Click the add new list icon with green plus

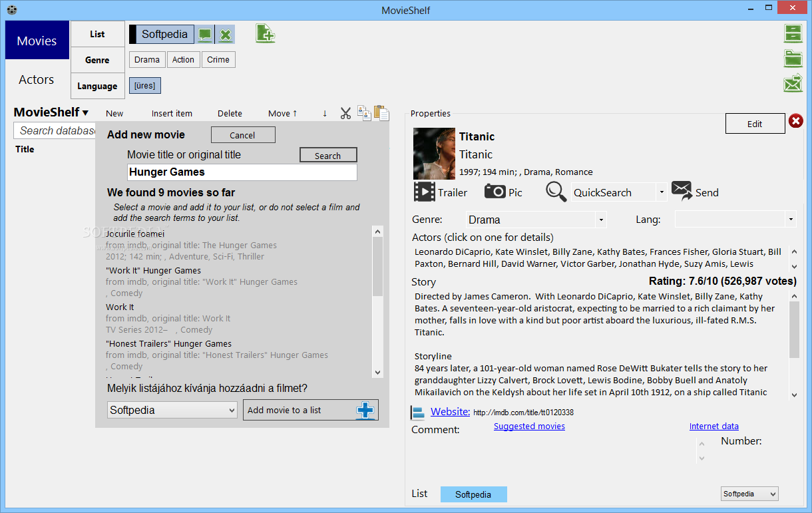coord(266,33)
